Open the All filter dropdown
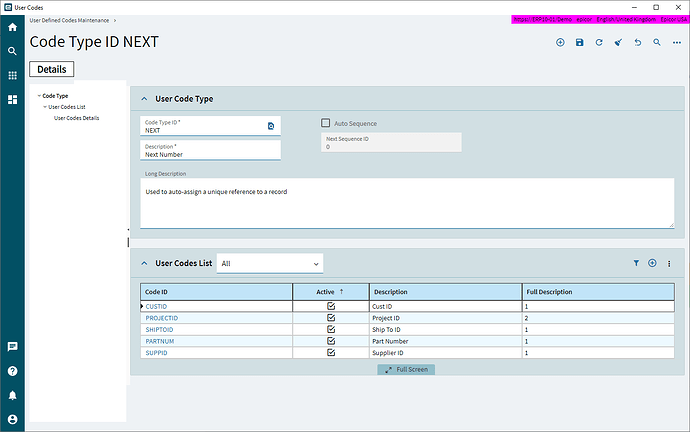The width and height of the screenshot is (690, 432). 270,264
